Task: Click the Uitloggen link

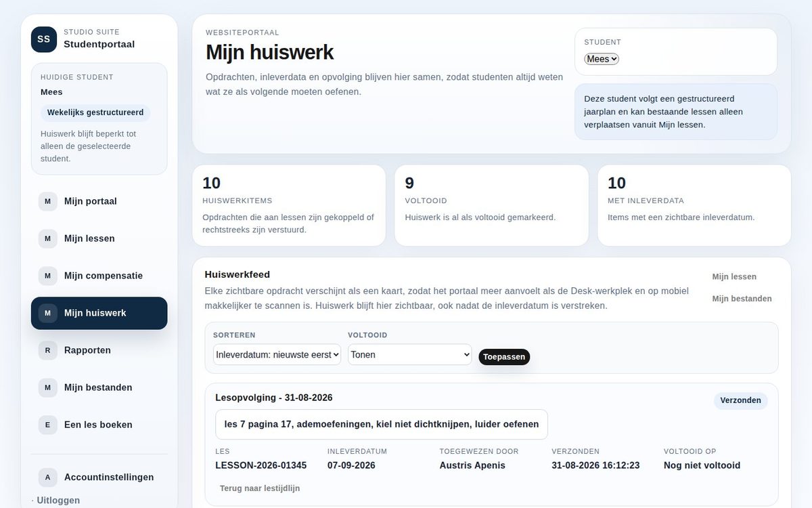Action: pyautogui.click(x=58, y=501)
